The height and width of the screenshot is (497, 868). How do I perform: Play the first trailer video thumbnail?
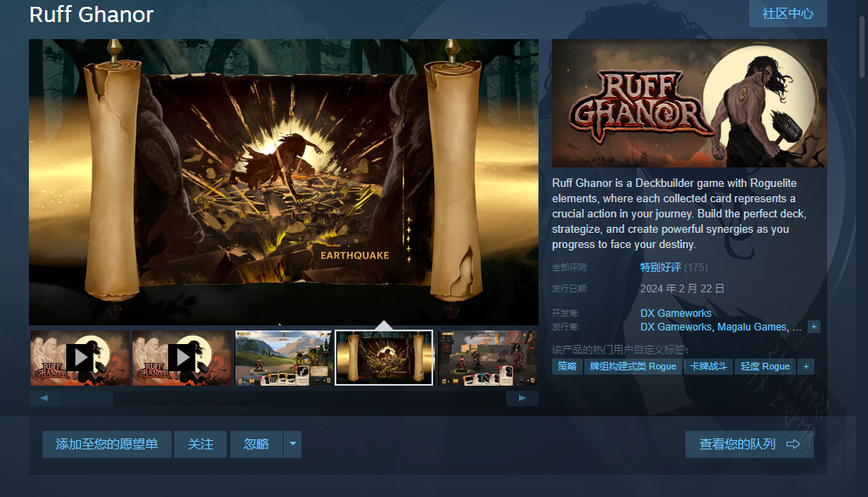coord(80,358)
